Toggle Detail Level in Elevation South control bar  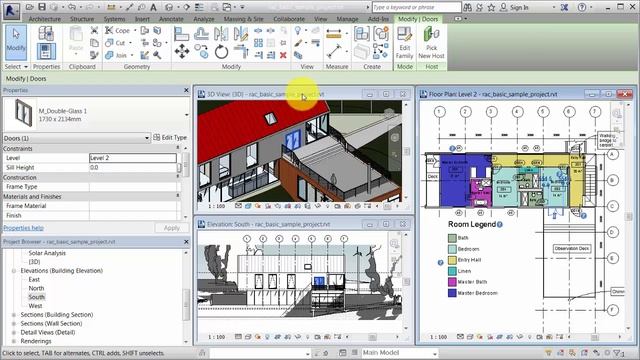[x=238, y=337]
